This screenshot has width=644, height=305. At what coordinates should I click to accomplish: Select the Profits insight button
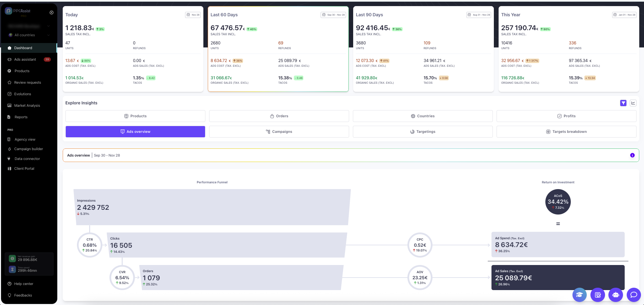[566, 116]
